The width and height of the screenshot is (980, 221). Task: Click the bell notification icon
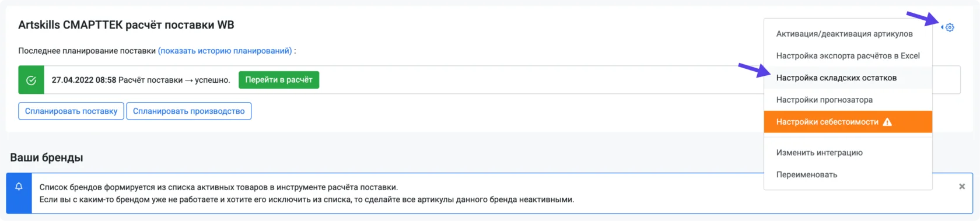tap(19, 187)
